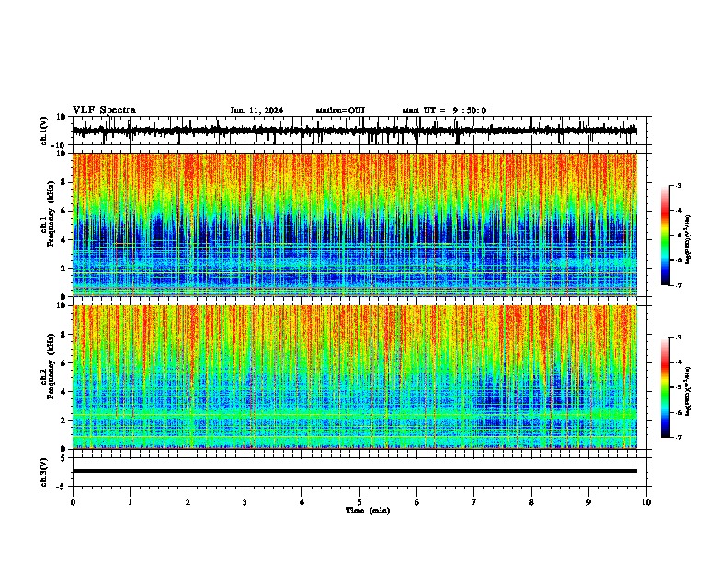Screen dimensions: 728x563
Task: Click the ch.2 spectrogram panel
Action: click(x=355, y=377)
